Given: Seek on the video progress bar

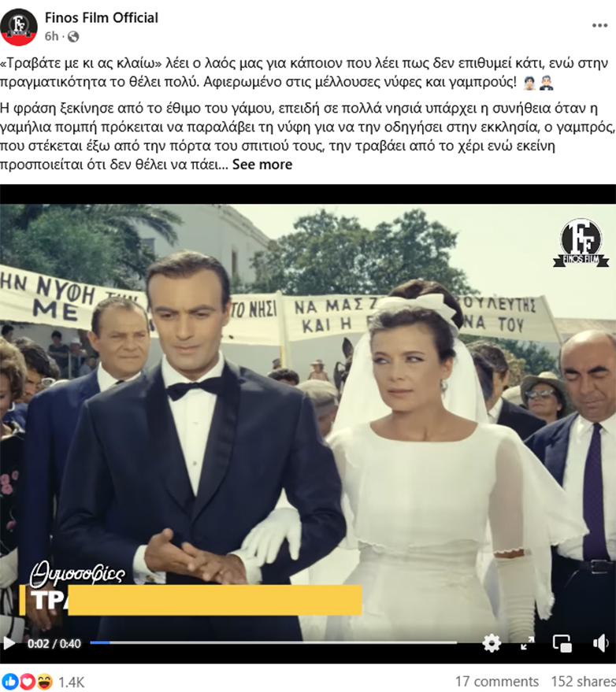Looking at the screenshot, I should [x=273, y=642].
